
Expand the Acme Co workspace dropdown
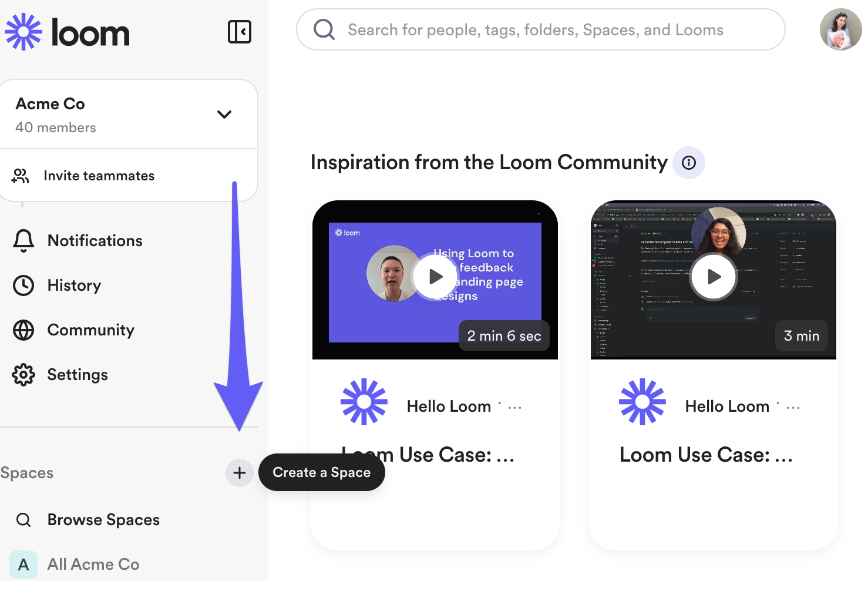point(224,115)
